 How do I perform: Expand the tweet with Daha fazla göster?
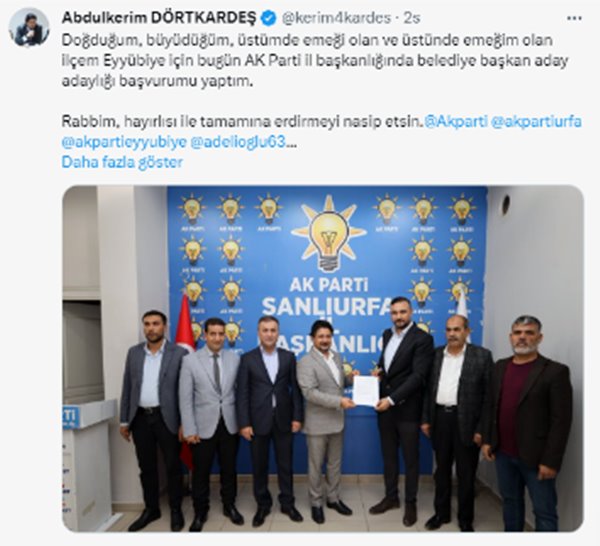pos(122,162)
